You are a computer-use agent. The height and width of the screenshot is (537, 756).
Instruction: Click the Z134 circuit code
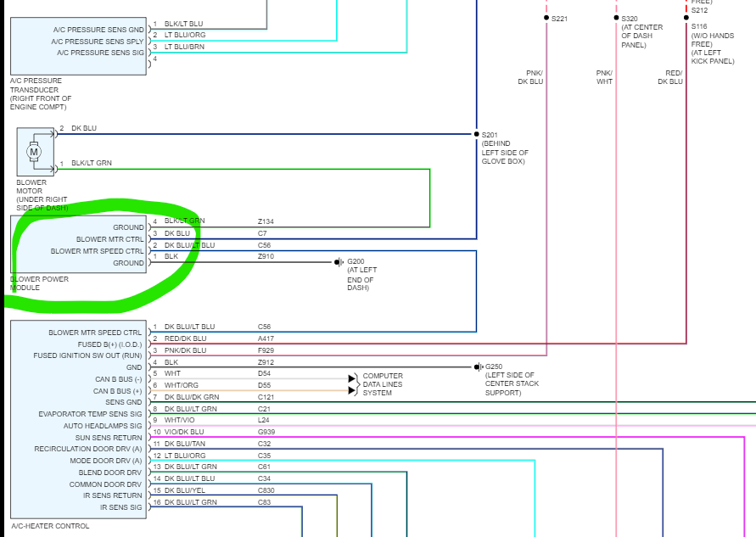click(266, 221)
